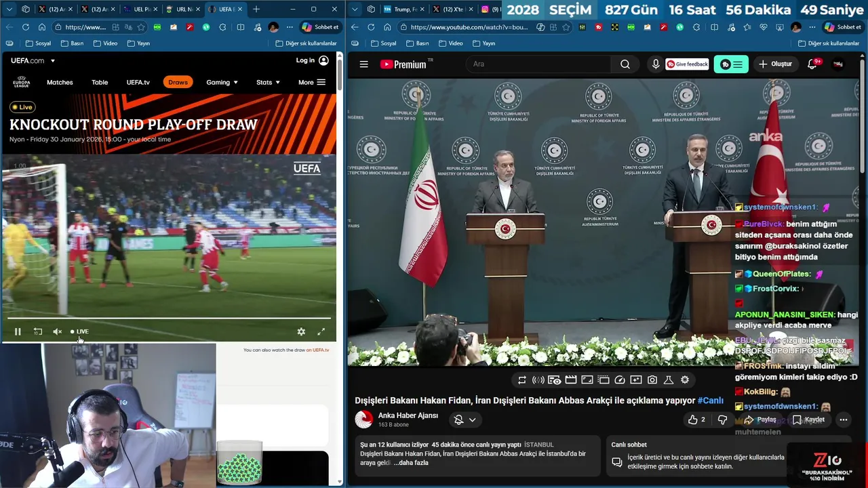
Task: Go to UEFA.tv navigation item
Action: click(138, 82)
